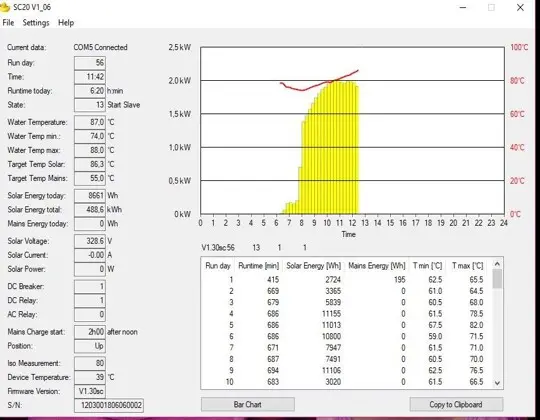The height and width of the screenshot is (420, 540).
Task: Select solar energy value 11106
Action: (x=331, y=371)
